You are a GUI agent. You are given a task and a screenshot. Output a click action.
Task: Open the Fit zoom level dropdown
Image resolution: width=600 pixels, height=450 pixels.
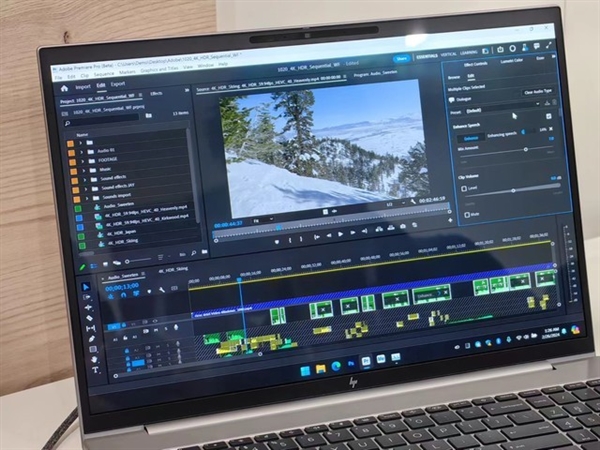264,218
